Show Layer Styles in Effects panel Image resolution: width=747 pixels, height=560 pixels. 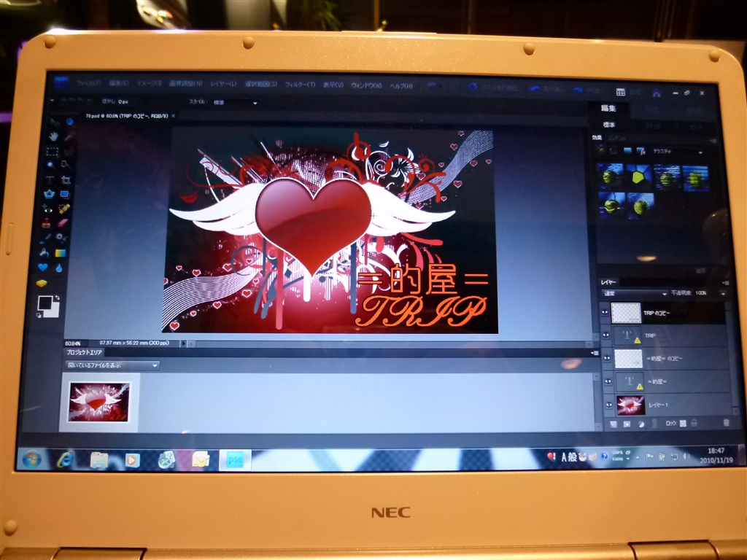(614, 150)
